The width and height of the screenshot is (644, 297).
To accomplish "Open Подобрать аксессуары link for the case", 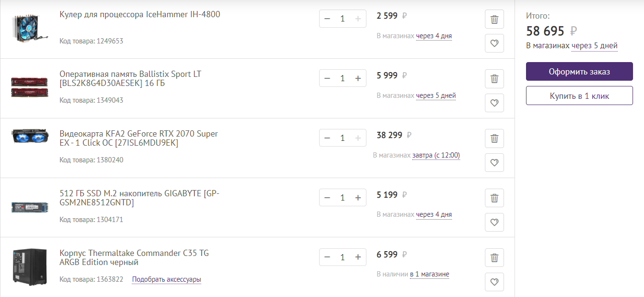I will tap(166, 279).
